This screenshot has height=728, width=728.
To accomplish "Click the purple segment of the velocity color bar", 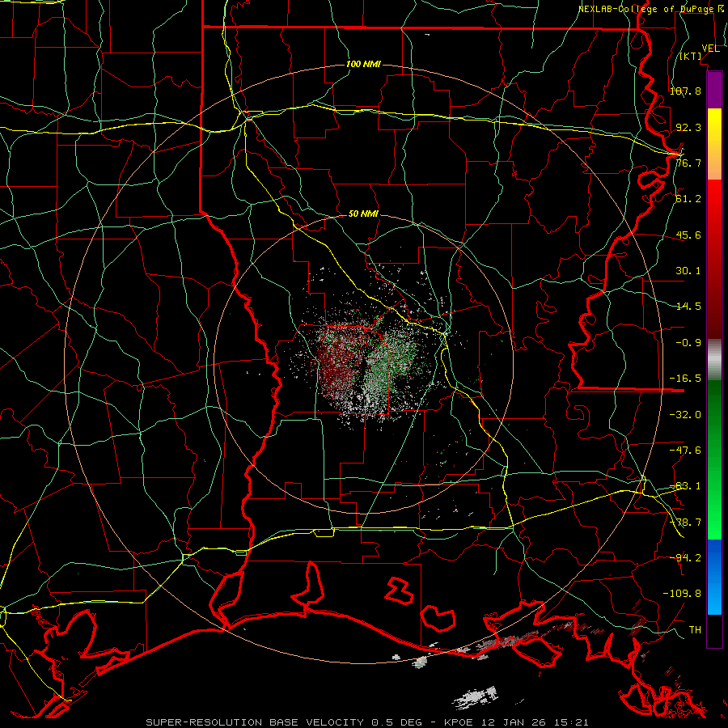I will (714, 91).
